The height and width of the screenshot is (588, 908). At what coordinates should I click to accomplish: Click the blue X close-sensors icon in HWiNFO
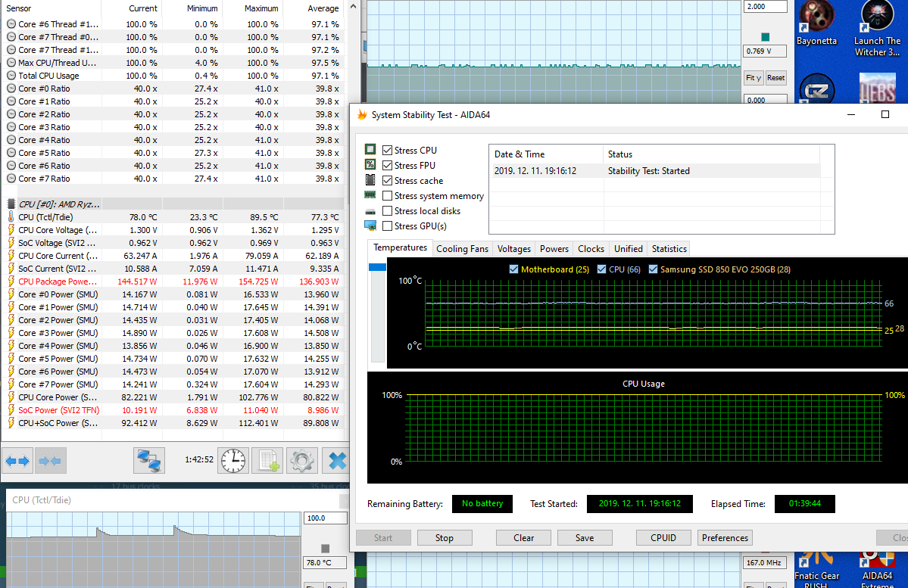336,461
